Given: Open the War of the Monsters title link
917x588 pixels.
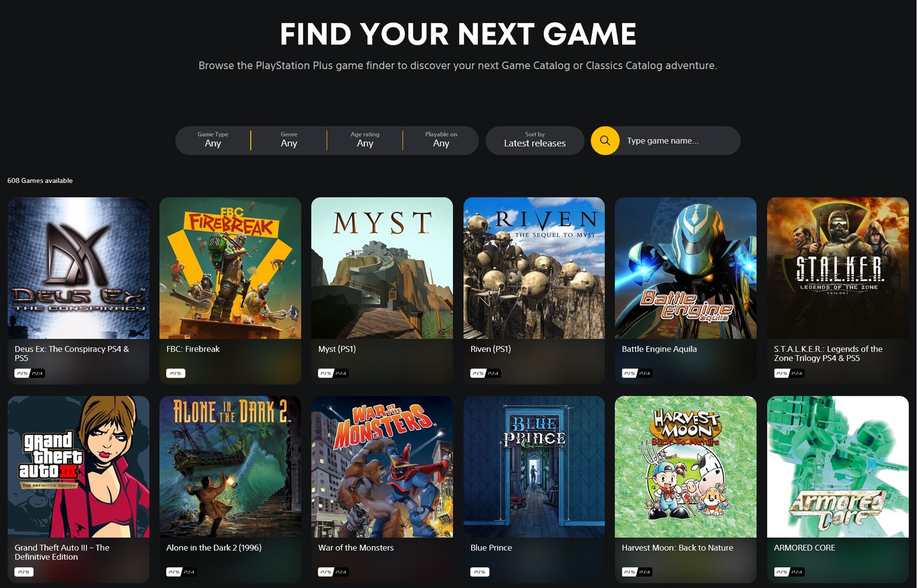Looking at the screenshot, I should [356, 548].
